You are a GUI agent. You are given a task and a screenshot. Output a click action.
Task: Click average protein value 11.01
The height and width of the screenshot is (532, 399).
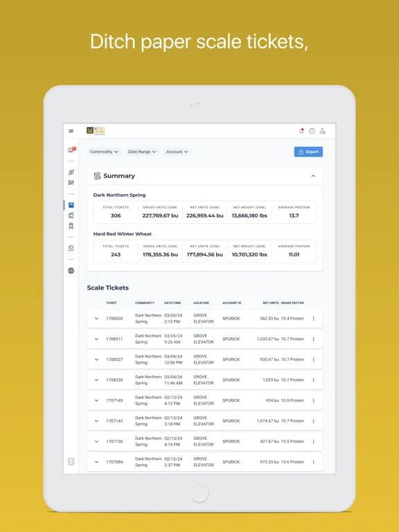[x=294, y=254]
